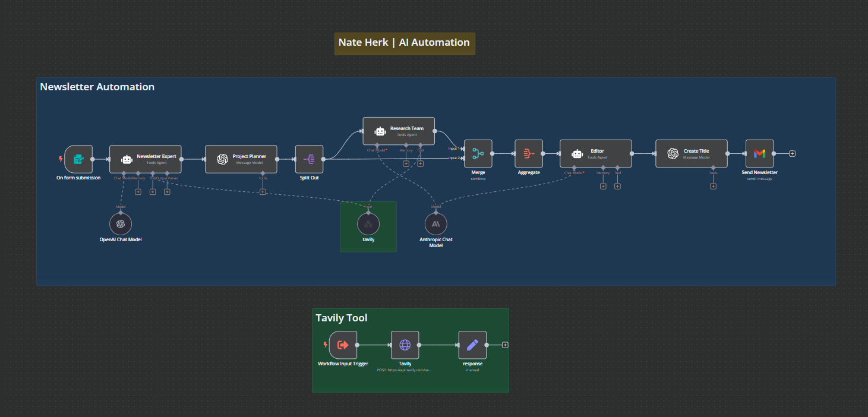The width and height of the screenshot is (868, 417).
Task: Open the Aggregate node
Action: [529, 154]
